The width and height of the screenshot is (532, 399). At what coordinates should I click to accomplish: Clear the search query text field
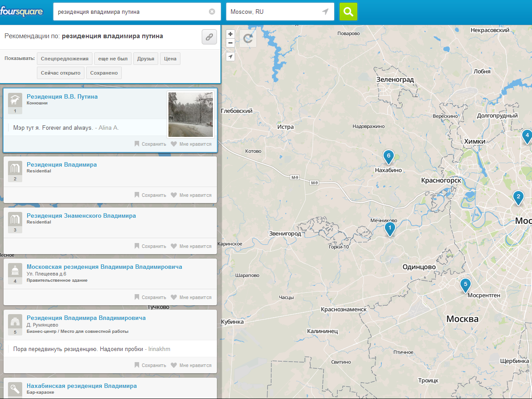click(212, 12)
